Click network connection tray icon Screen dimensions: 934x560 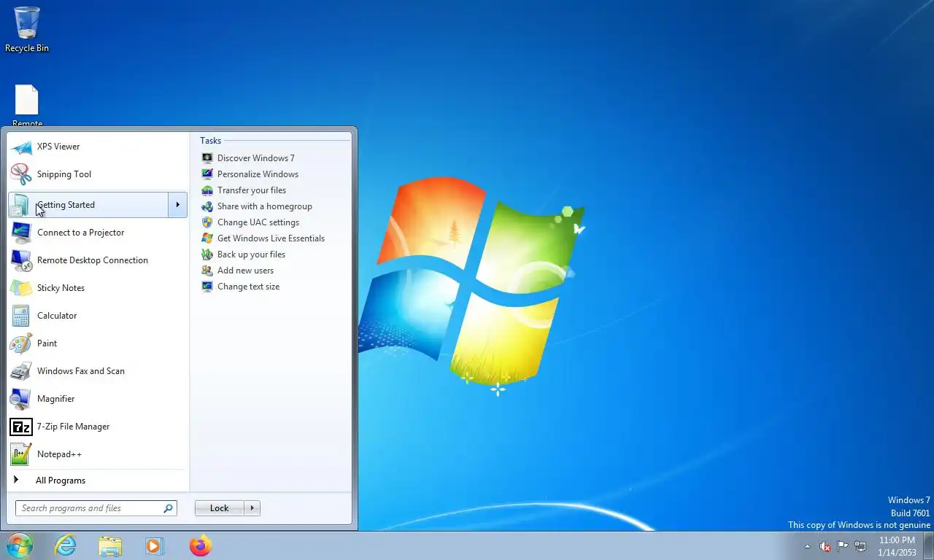tap(860, 546)
